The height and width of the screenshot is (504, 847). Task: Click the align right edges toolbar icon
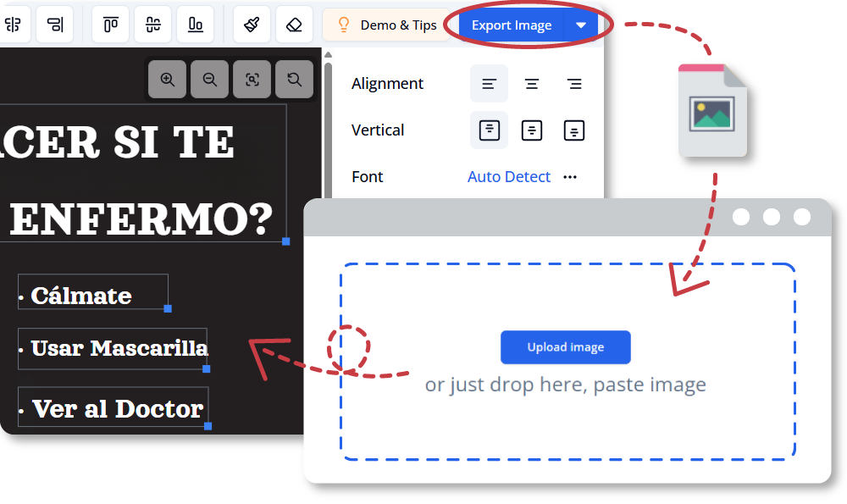coord(56,25)
